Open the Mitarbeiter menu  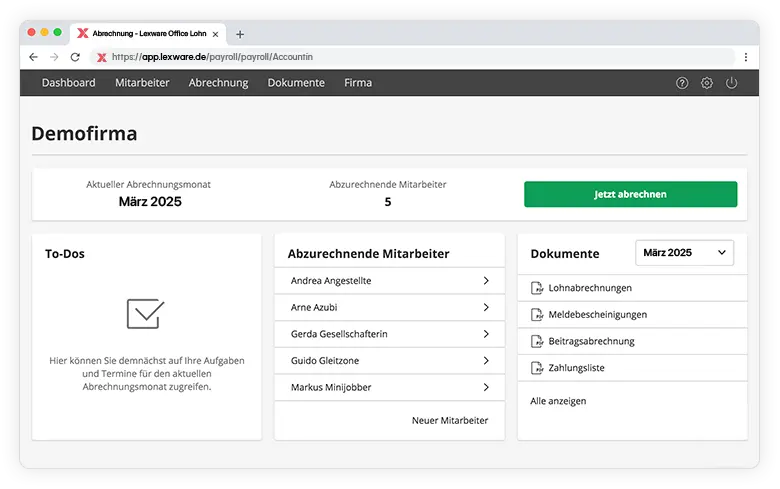[142, 83]
